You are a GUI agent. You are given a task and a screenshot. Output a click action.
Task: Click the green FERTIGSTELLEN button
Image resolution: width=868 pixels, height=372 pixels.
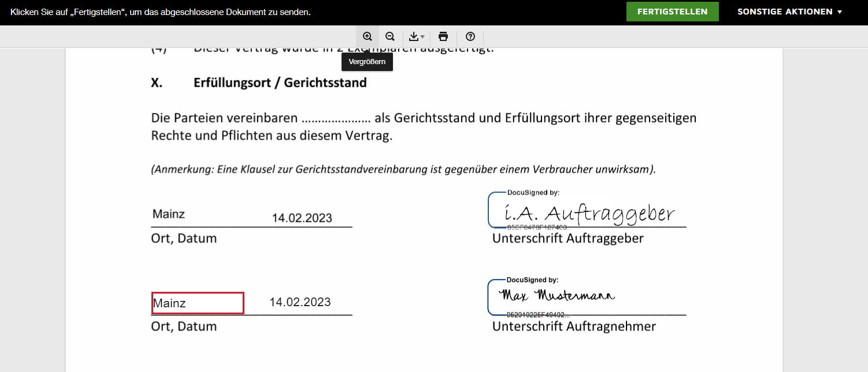coord(672,11)
